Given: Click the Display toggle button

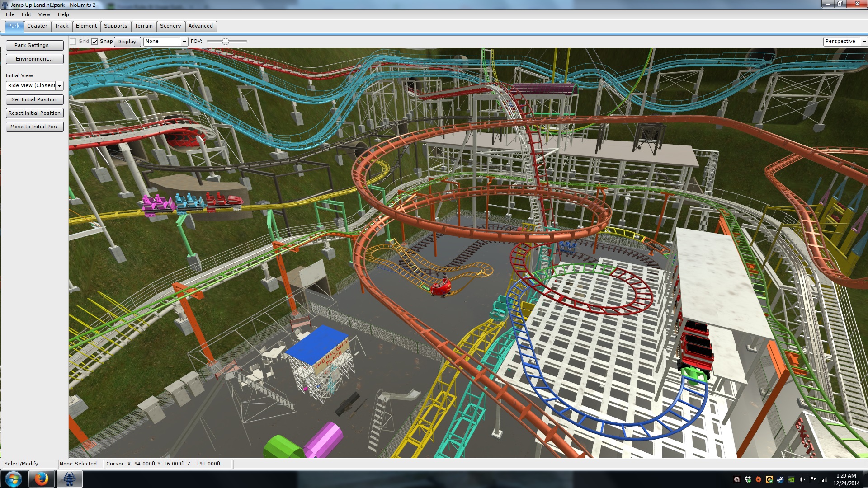Looking at the screenshot, I should [127, 42].
